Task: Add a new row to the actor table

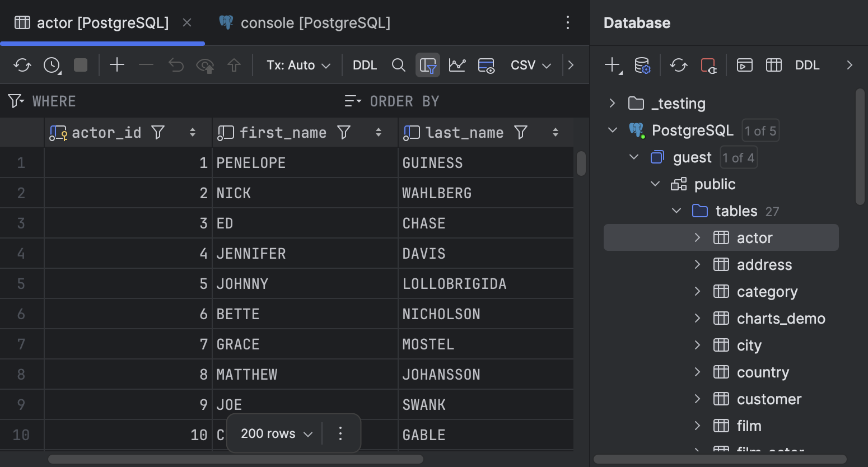Action: pyautogui.click(x=117, y=64)
